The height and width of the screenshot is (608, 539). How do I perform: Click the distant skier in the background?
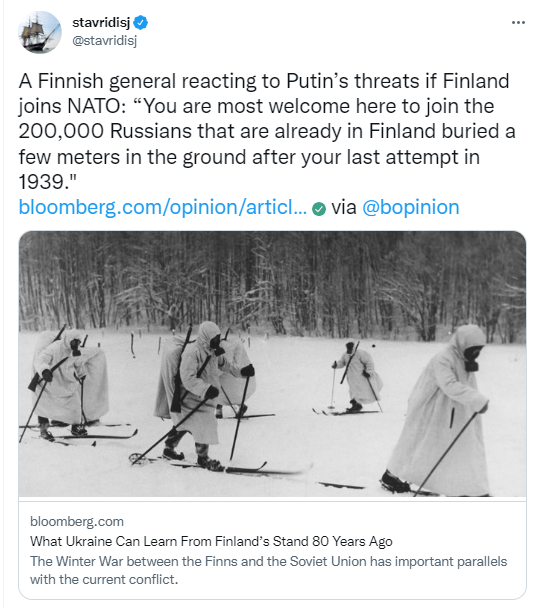(x=357, y=376)
